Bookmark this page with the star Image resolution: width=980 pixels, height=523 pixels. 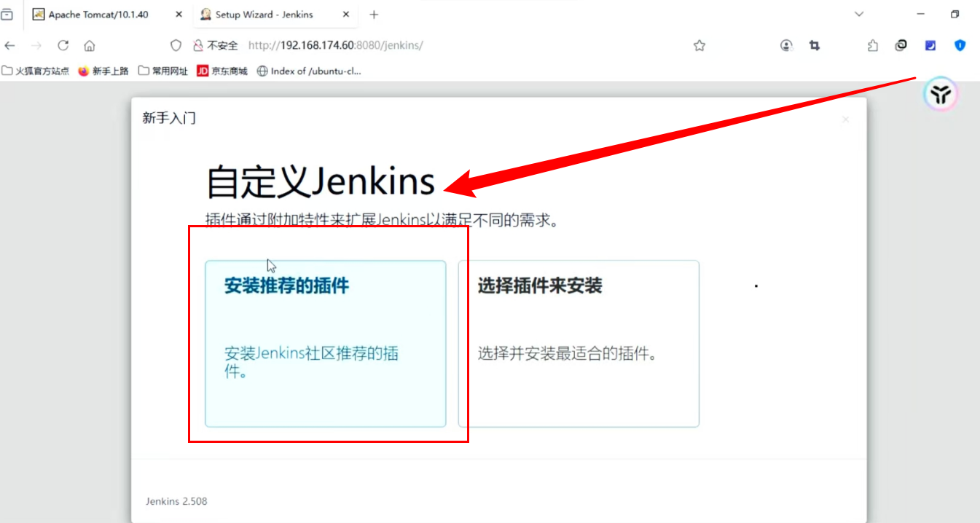tap(699, 45)
